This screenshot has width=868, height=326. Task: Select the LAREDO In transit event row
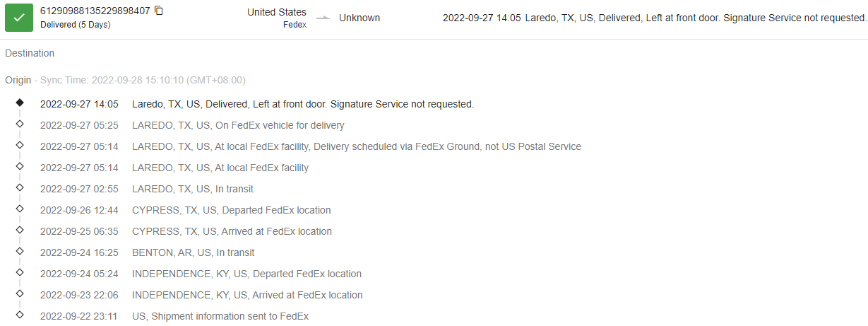[192, 189]
